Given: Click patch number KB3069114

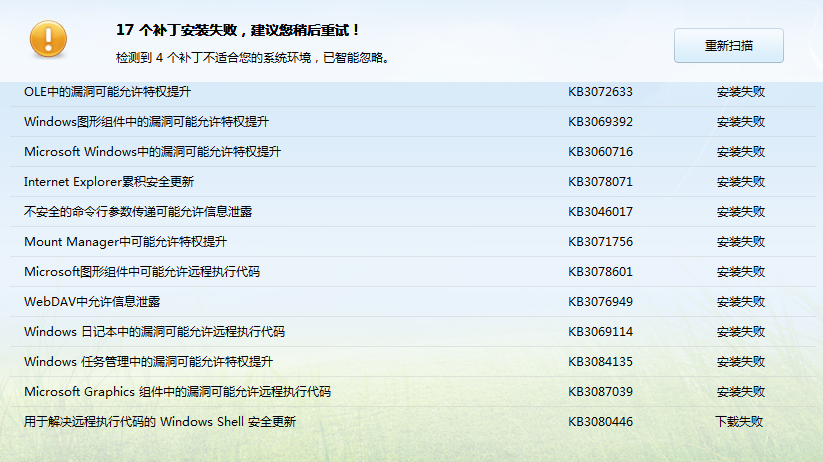Looking at the screenshot, I should tap(600, 331).
